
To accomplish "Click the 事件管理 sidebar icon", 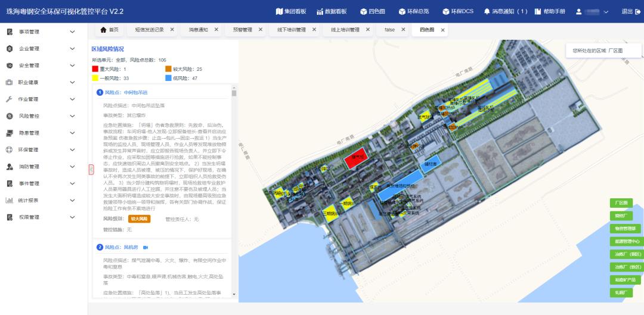I will 10,183.
